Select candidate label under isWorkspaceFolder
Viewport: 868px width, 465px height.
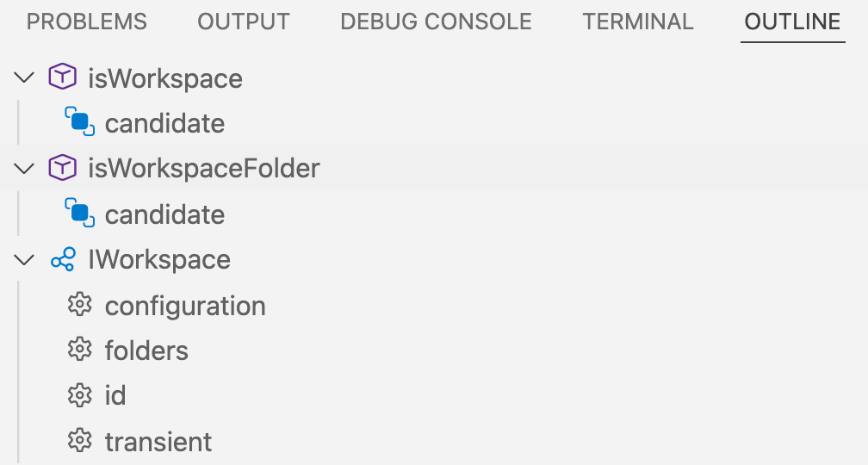[x=165, y=214]
